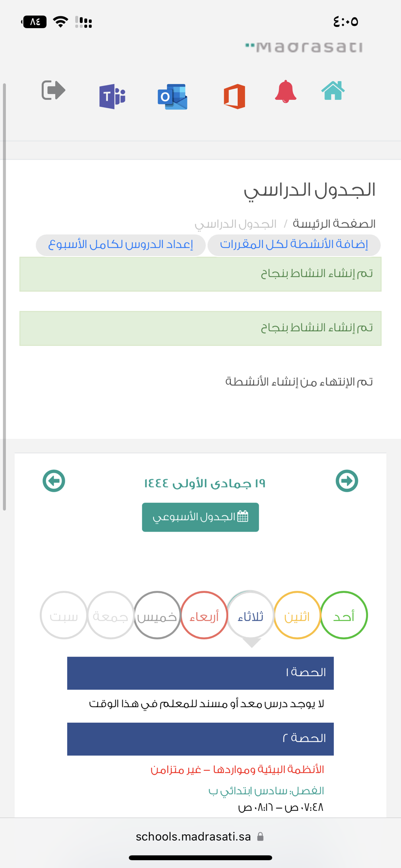Select the ثلاثاء day circle
Image resolution: width=401 pixels, height=868 pixels.
click(250, 615)
